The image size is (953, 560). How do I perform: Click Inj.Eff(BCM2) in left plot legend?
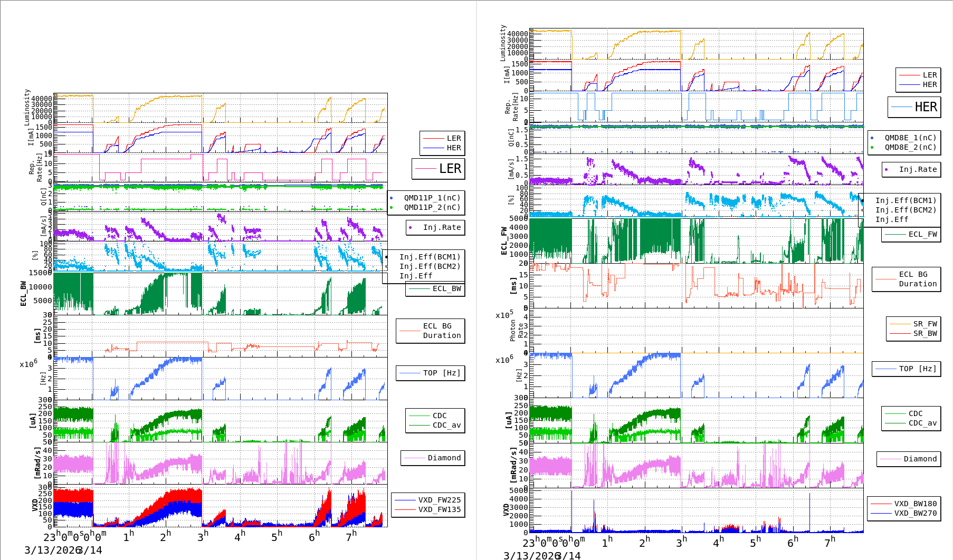coord(429,267)
